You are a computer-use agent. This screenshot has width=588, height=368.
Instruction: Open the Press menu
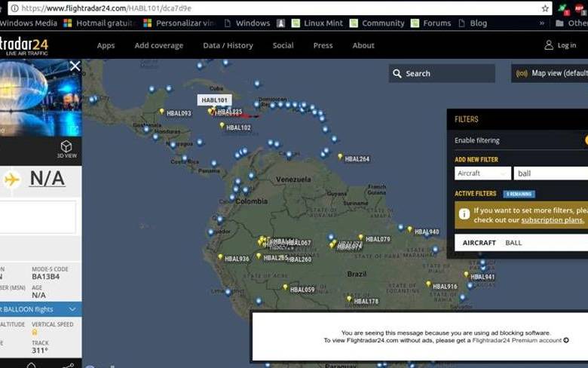coord(323,45)
